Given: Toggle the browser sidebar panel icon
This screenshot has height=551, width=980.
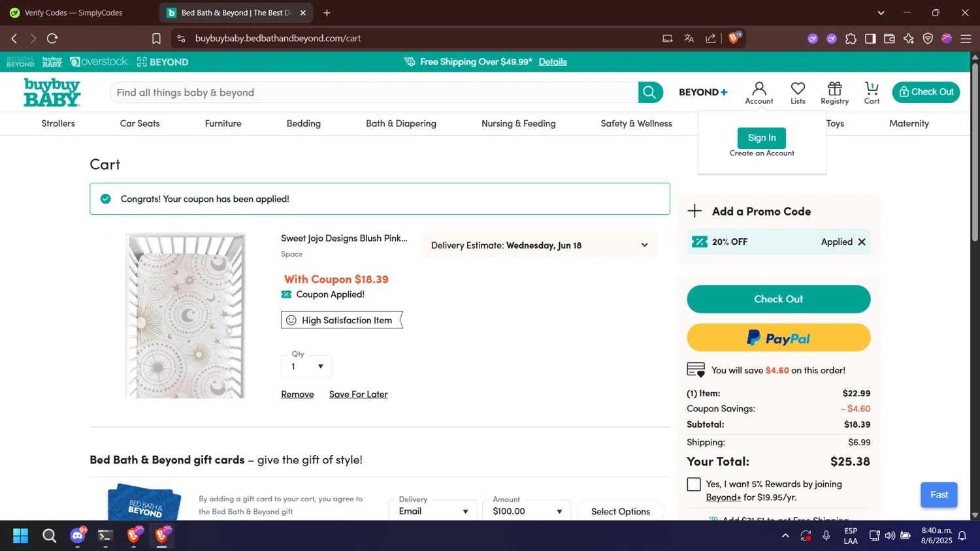Looking at the screenshot, I should pos(870,39).
